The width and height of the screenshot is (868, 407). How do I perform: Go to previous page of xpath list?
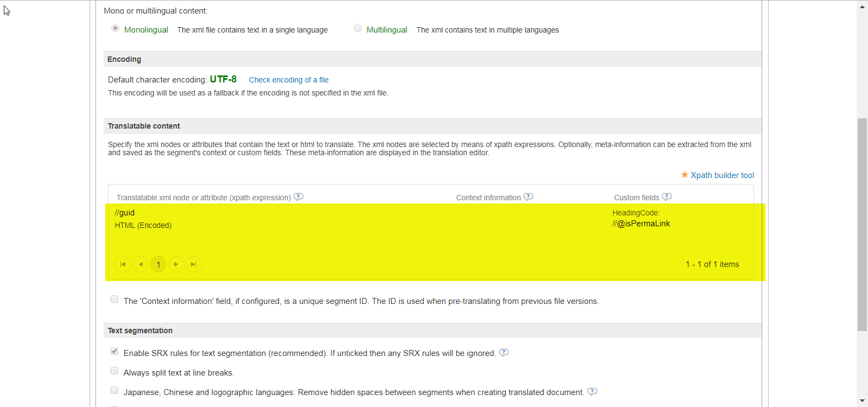(x=141, y=264)
